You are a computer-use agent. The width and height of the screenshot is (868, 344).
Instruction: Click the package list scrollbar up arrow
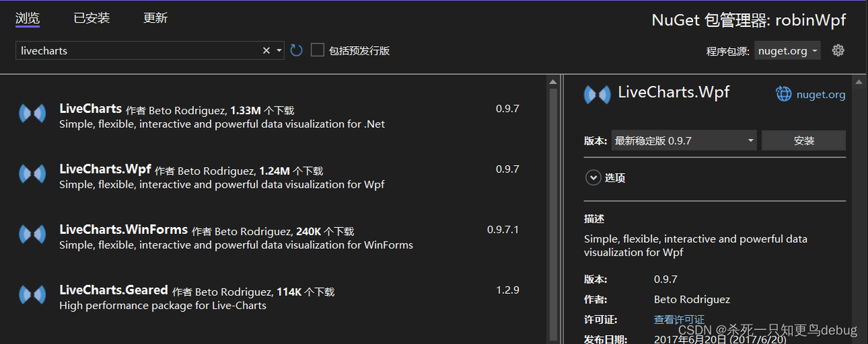pyautogui.click(x=552, y=82)
